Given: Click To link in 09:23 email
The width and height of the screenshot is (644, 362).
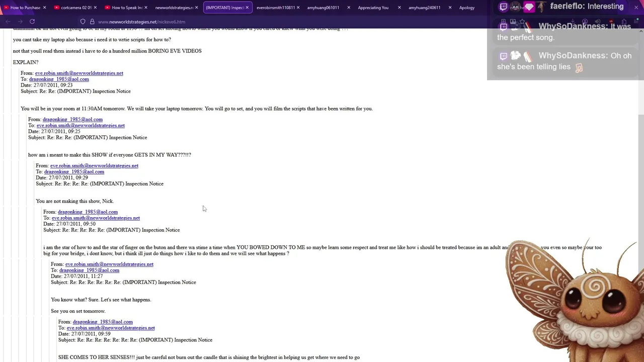Looking at the screenshot, I should click(x=59, y=79).
